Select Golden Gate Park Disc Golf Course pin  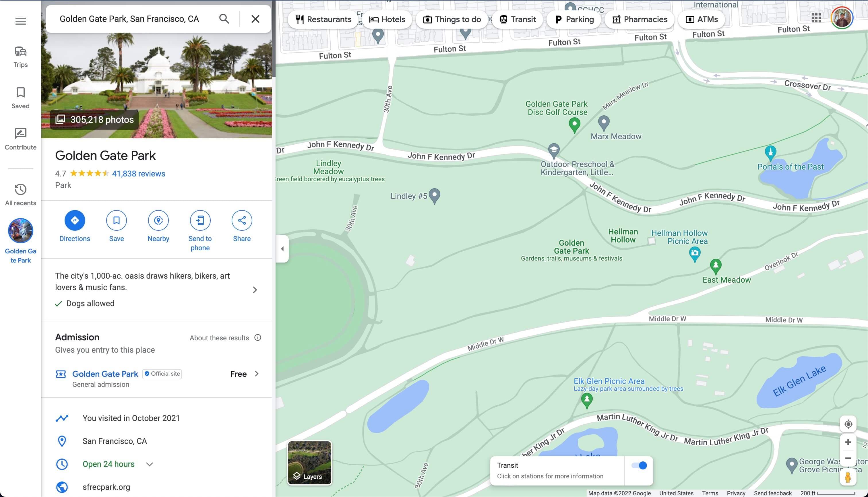[574, 125]
